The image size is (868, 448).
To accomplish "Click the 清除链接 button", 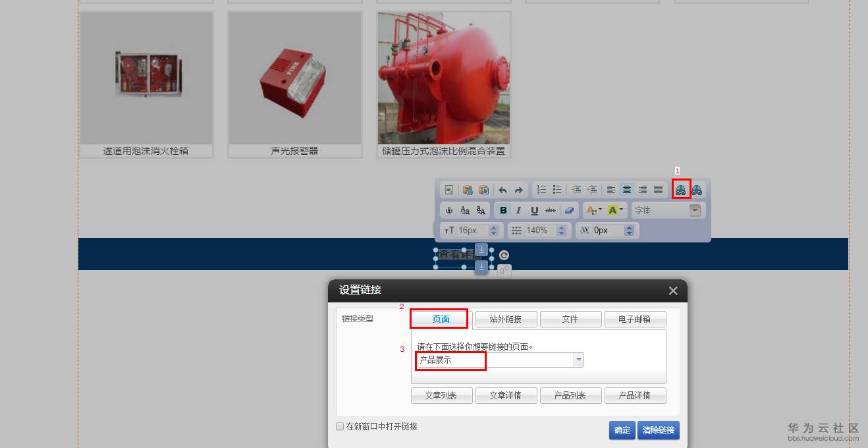I will [659, 430].
